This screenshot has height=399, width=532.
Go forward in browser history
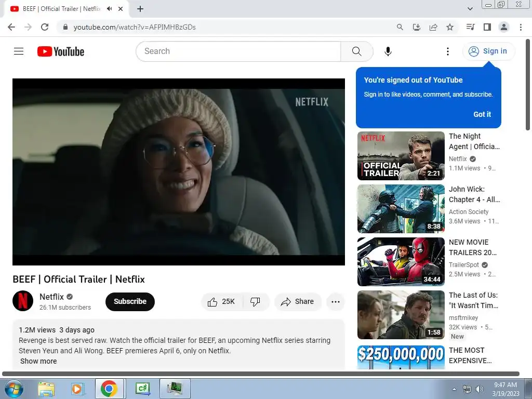point(28,27)
